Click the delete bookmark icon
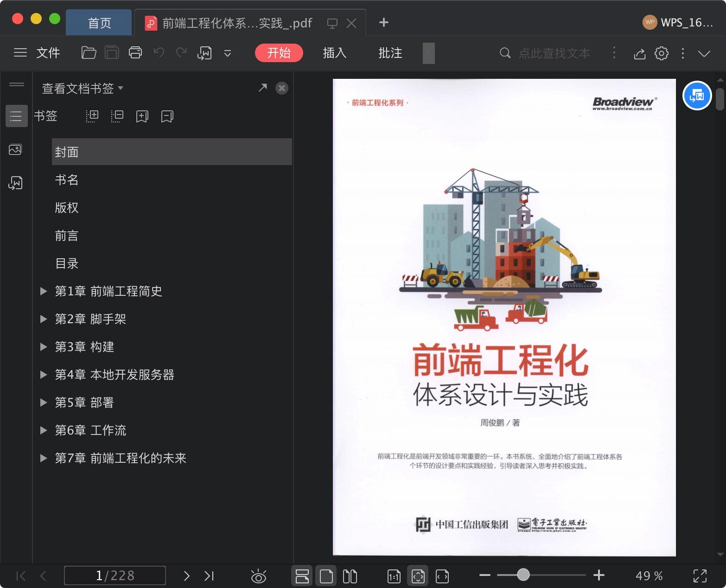 [x=167, y=116]
